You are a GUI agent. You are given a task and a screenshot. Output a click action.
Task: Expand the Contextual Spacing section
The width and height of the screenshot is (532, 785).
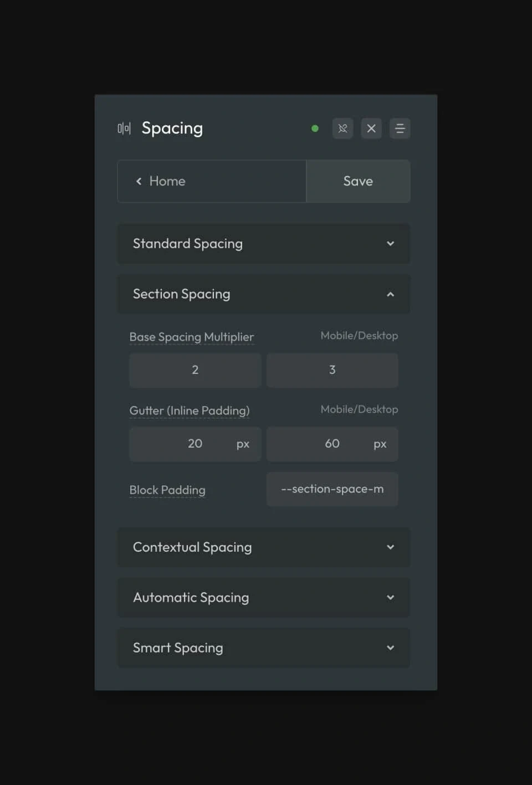(263, 547)
